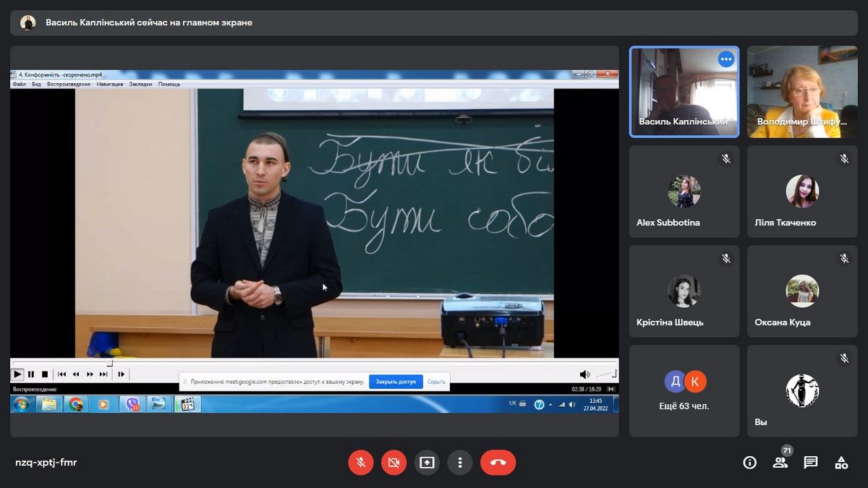Open the more options three-dot menu
868x488 pixels.
[x=460, y=463]
